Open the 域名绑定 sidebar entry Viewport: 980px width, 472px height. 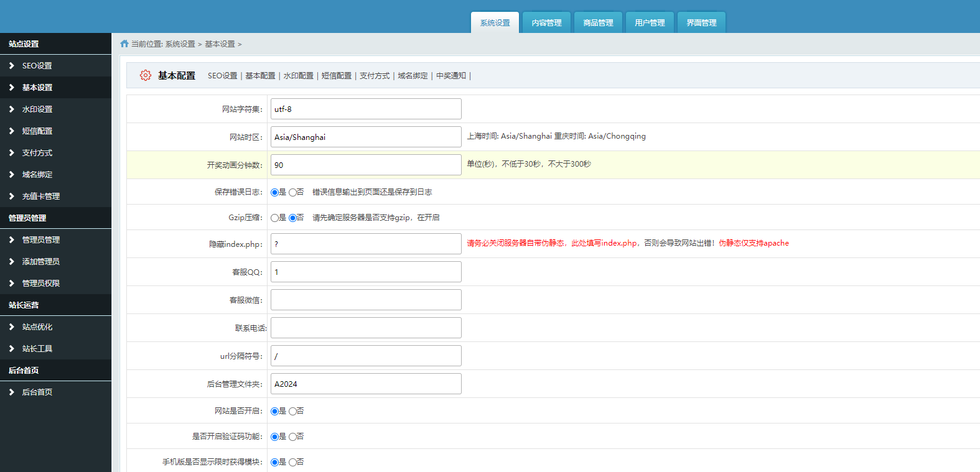[x=37, y=174]
